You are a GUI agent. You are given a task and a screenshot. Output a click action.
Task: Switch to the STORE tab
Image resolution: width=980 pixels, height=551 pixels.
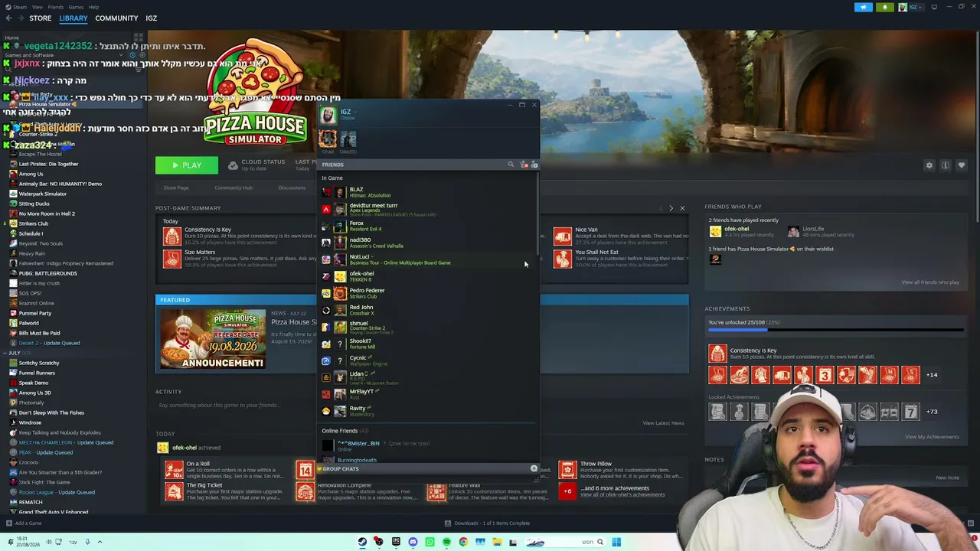coord(40,18)
